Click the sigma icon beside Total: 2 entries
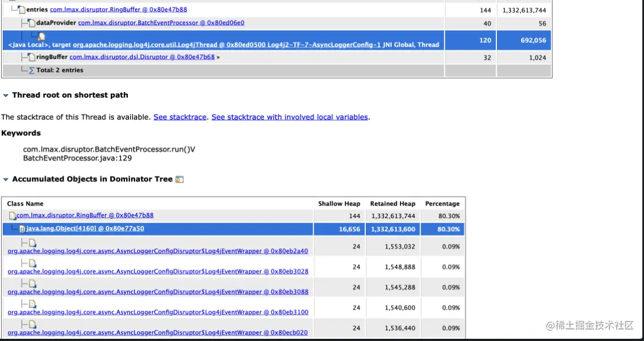Screen dimensions: 644x341 [32, 71]
